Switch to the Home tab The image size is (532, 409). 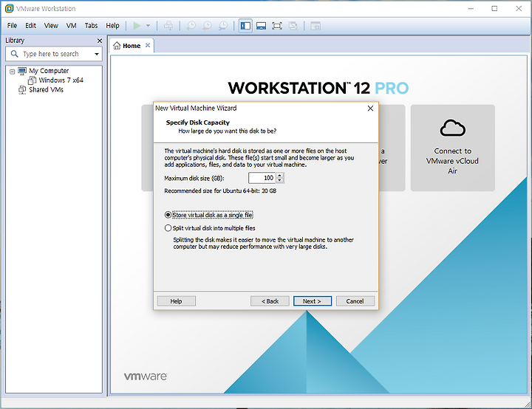point(132,46)
